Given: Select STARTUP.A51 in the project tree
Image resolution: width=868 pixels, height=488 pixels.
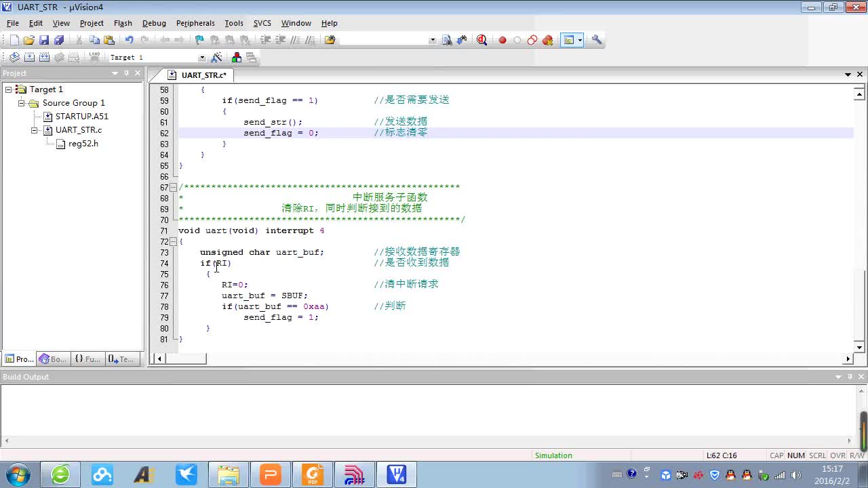Looking at the screenshot, I should [x=81, y=117].
